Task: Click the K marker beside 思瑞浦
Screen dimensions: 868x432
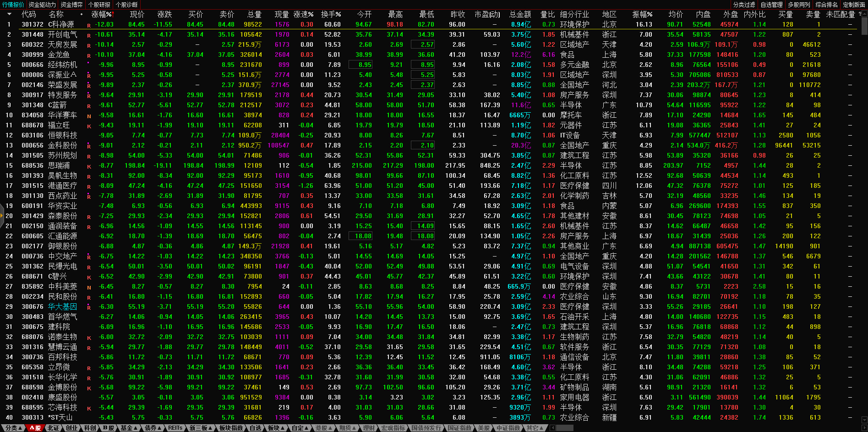Action: (x=89, y=166)
